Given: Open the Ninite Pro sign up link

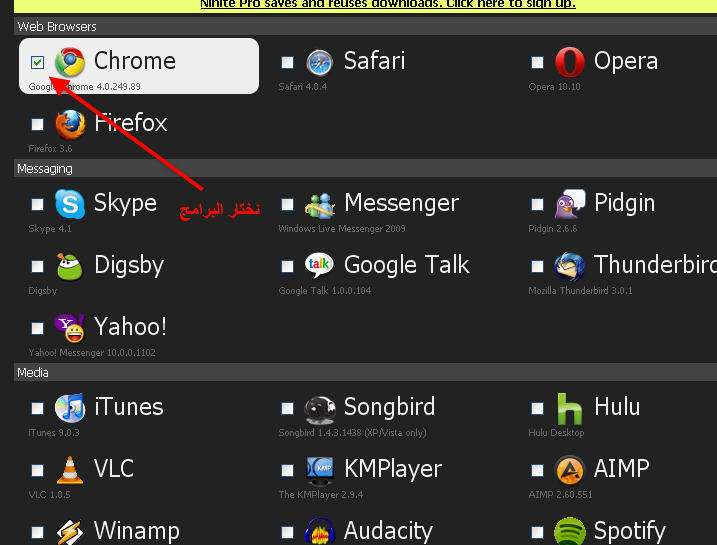Looking at the screenshot, I should click(388, 5).
